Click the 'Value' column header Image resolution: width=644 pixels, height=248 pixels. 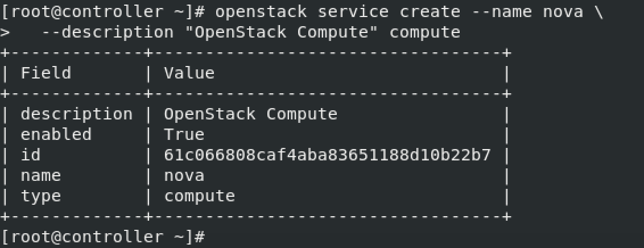pyautogui.click(x=189, y=73)
